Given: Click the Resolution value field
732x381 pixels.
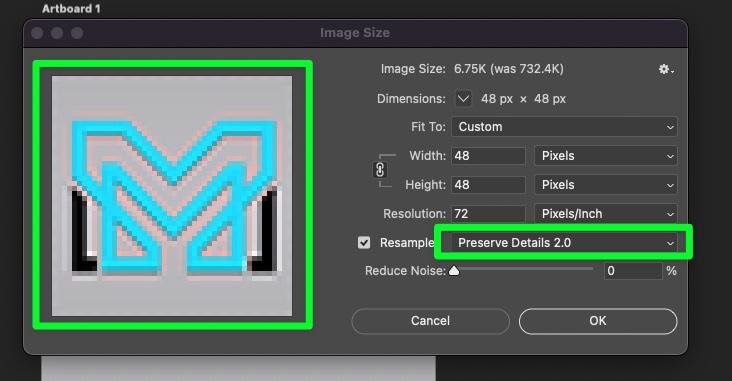Looking at the screenshot, I should coord(488,214).
